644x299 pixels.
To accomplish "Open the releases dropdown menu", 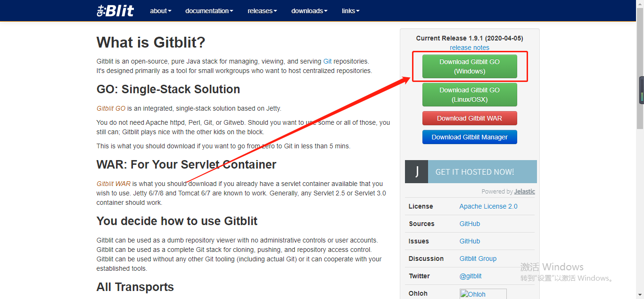I will click(262, 11).
